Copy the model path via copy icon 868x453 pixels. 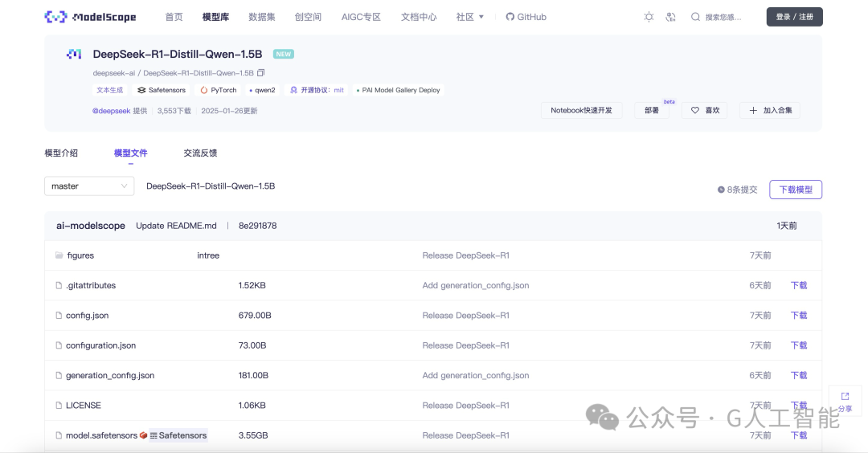coord(260,73)
